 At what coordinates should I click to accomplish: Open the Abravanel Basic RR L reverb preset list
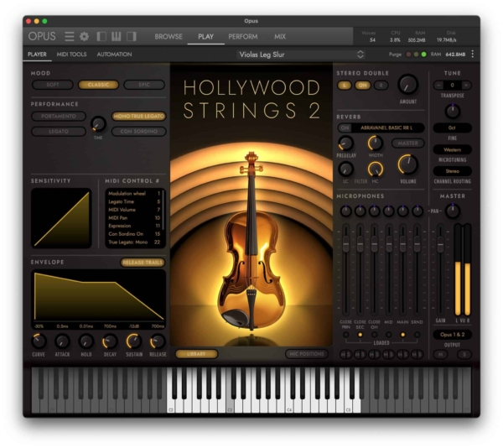point(386,128)
